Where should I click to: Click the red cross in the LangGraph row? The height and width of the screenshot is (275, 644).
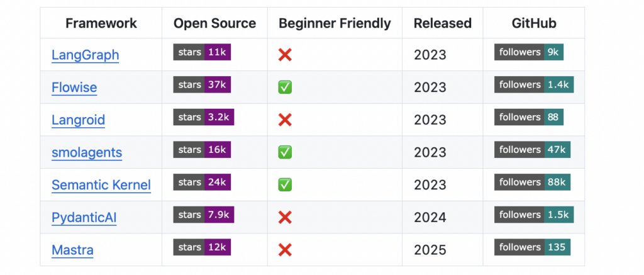(285, 55)
